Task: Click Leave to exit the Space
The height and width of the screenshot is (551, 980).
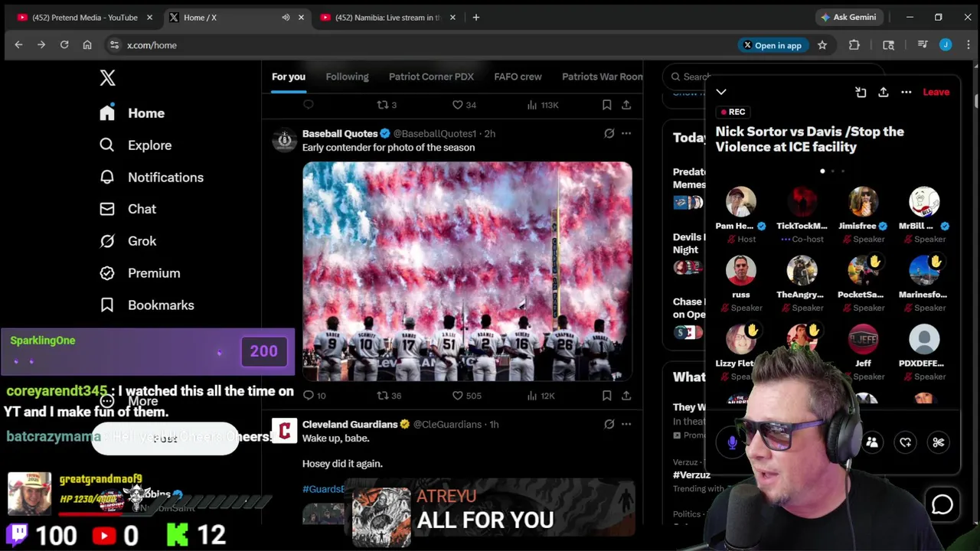Action: [936, 92]
